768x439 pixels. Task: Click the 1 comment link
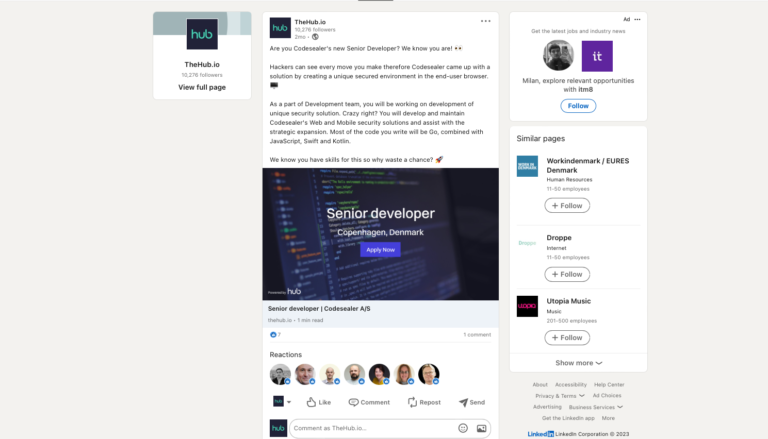coord(477,335)
